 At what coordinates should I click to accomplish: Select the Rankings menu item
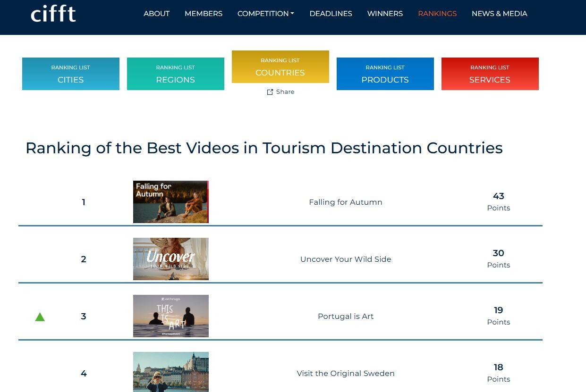pos(437,14)
